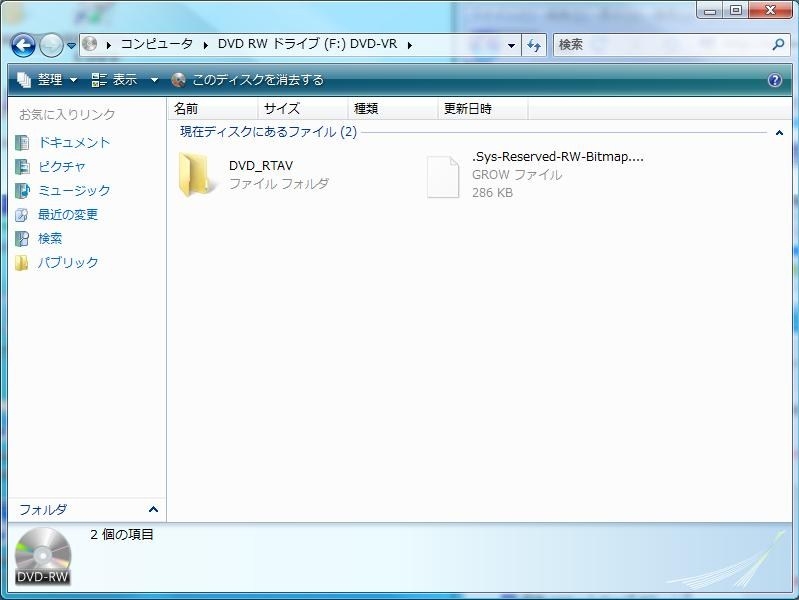The height and width of the screenshot is (600, 799).
Task: Open the 整理 menu
Action: (x=46, y=80)
